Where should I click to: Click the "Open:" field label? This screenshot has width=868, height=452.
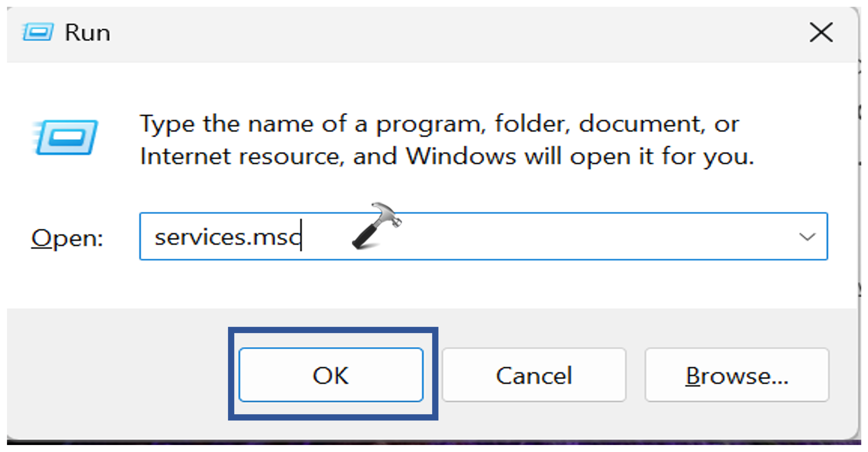coord(67,239)
